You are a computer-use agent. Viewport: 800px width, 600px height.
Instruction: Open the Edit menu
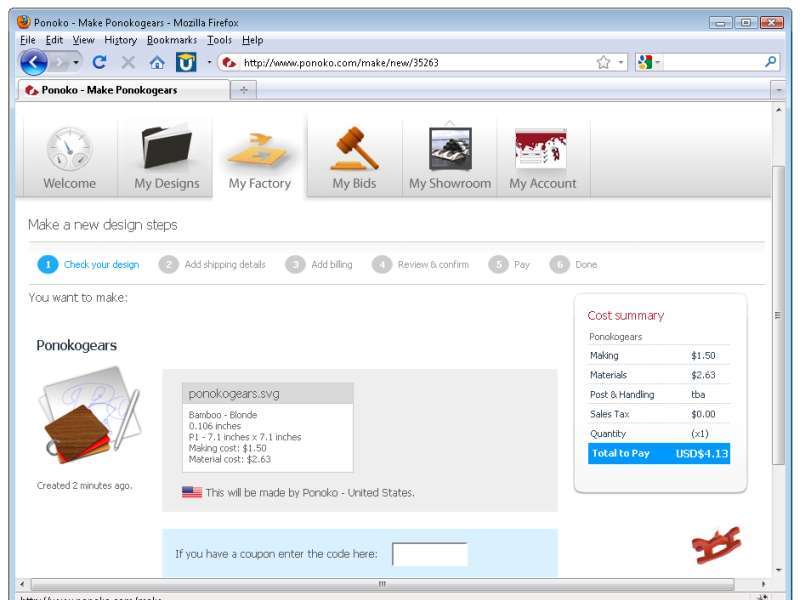[x=54, y=40]
